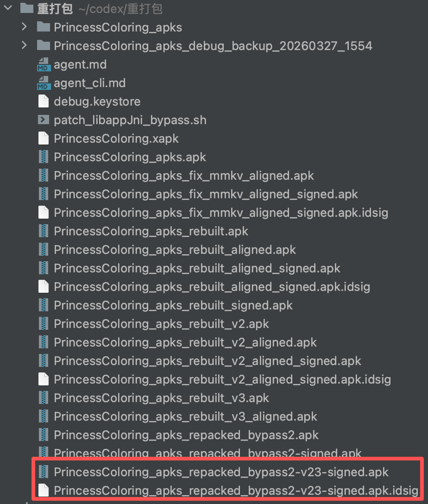Viewport: 428px width, 504px height.
Task: Click the debug.keystore file icon
Action: point(43,101)
